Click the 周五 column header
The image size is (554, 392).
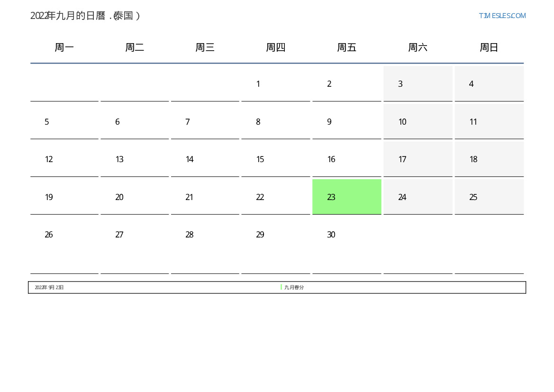click(x=346, y=47)
